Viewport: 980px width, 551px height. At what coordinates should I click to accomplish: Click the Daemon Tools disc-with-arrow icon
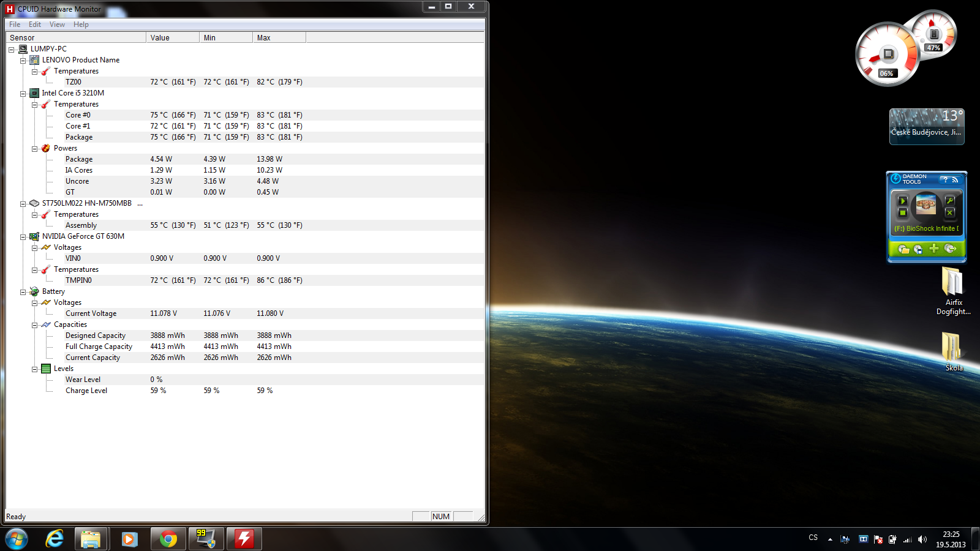point(951,248)
